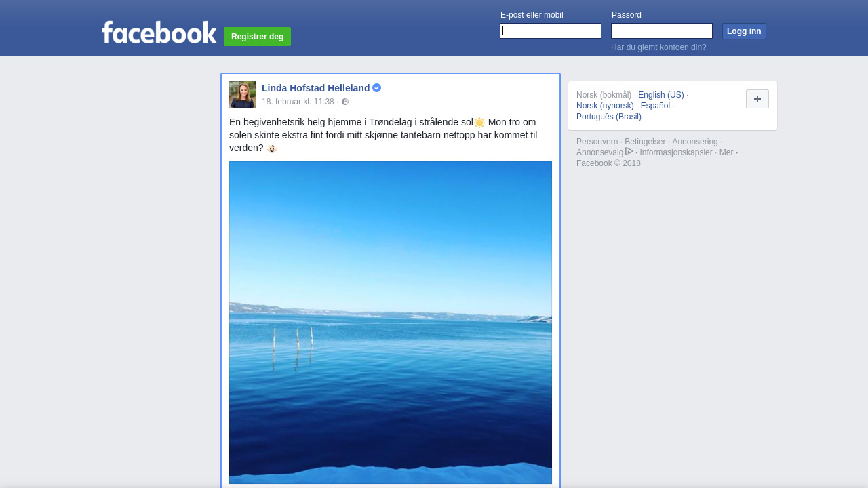Focus the Passord input field
868x488 pixels.
point(661,31)
